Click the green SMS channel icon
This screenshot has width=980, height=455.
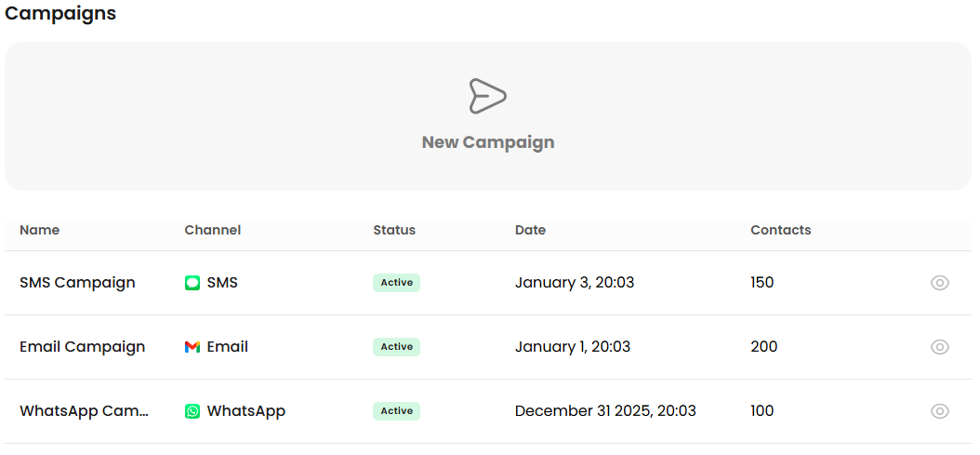(192, 283)
